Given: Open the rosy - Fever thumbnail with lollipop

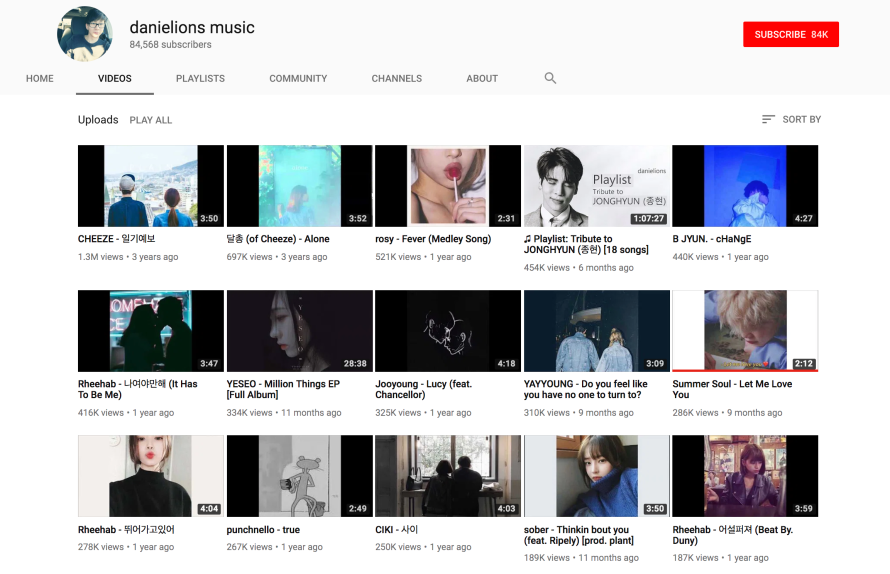Looking at the screenshot, I should click(448, 186).
